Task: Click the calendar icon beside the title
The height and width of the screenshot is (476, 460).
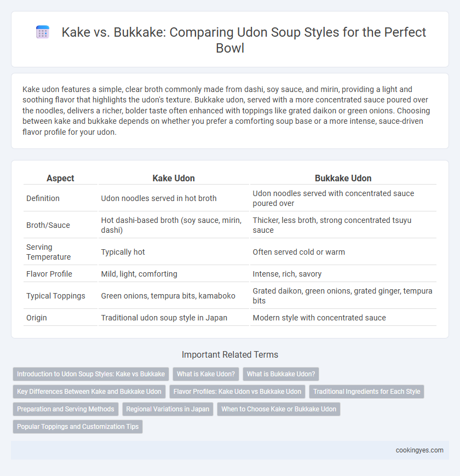Action: coord(43,32)
